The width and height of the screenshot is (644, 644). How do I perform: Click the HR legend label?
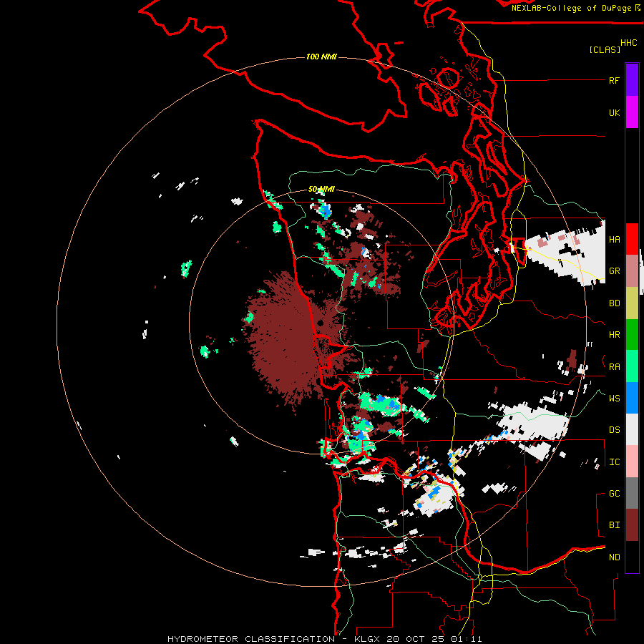[x=614, y=335]
